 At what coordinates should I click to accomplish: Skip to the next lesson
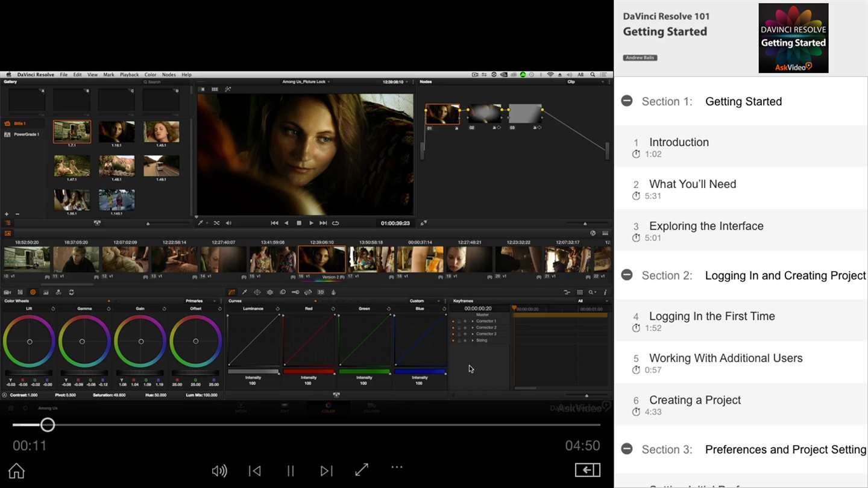tap(326, 471)
